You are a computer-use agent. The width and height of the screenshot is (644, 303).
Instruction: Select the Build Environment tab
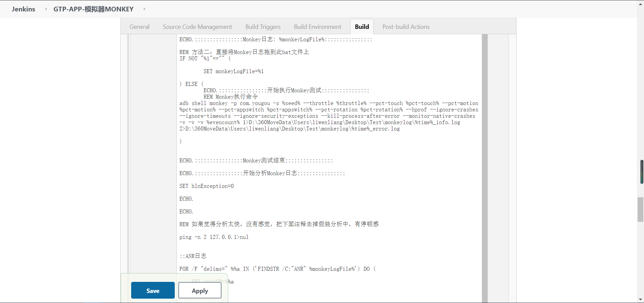click(x=318, y=27)
